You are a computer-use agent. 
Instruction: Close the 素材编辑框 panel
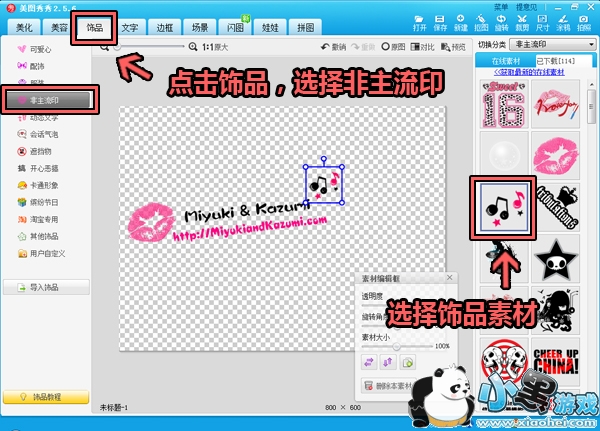(x=450, y=278)
